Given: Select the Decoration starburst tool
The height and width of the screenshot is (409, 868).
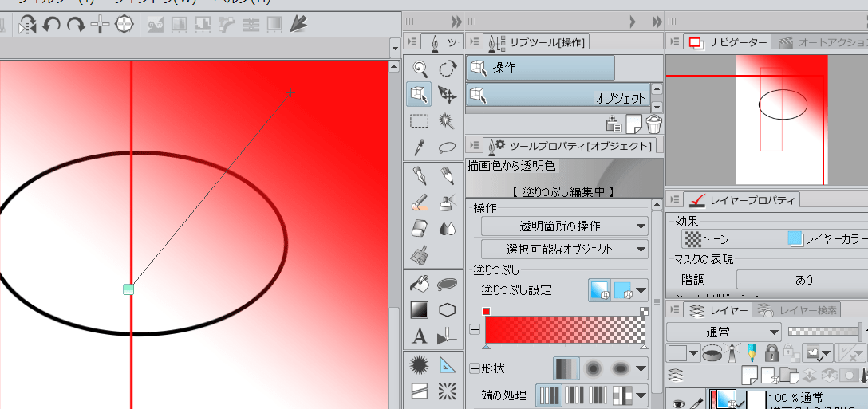Looking at the screenshot, I should tap(420, 365).
